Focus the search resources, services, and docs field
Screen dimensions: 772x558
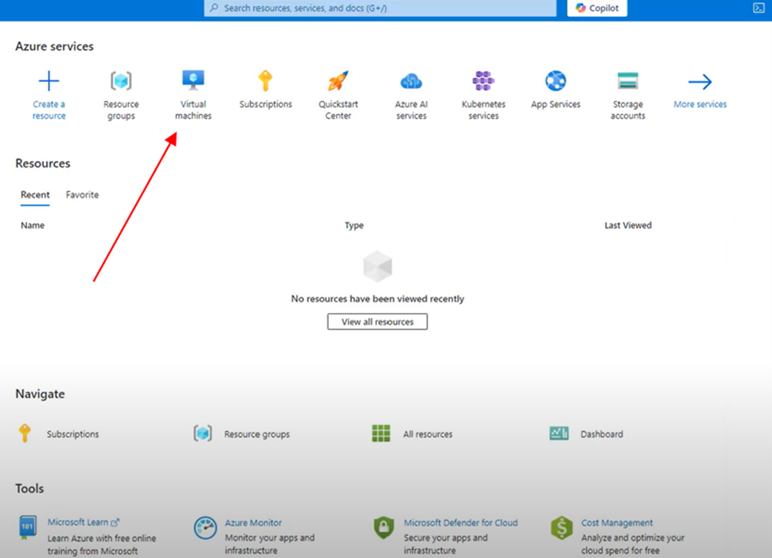[380, 8]
